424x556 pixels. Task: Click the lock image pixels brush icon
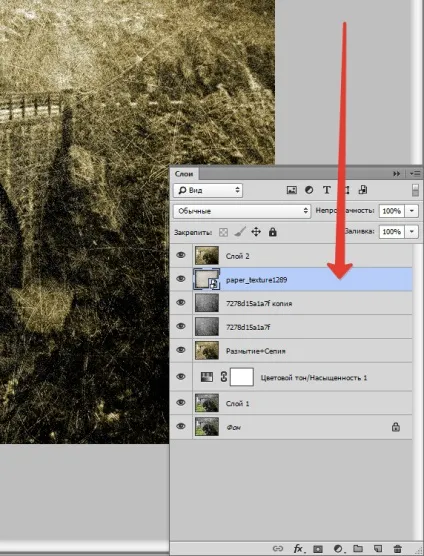[x=240, y=232]
